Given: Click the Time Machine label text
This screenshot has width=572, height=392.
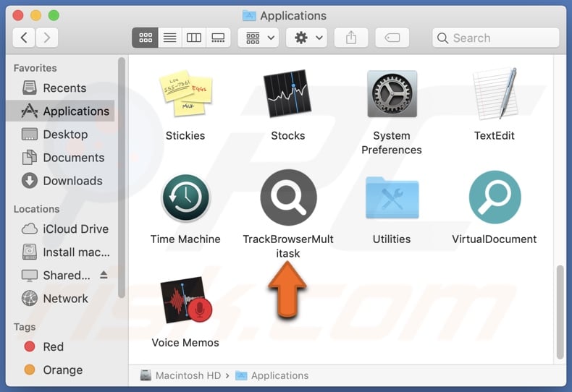Looking at the screenshot, I should click(x=185, y=239).
